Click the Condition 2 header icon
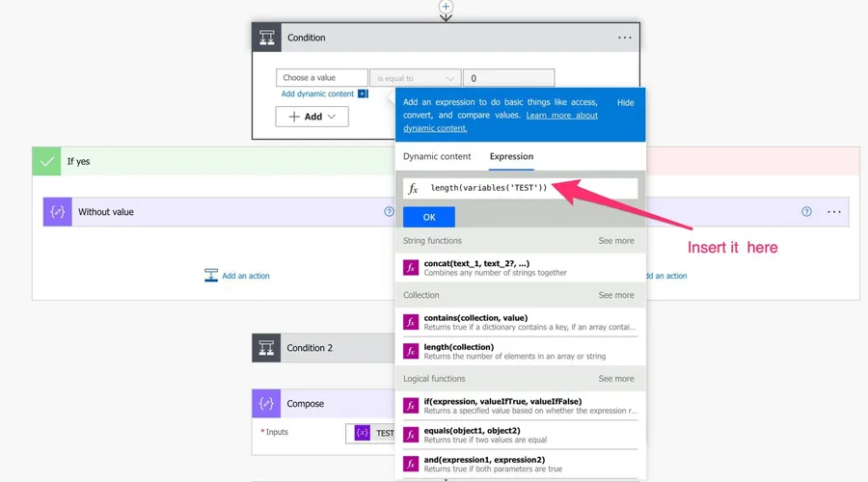Viewport: 868px width, 482px height. [267, 348]
